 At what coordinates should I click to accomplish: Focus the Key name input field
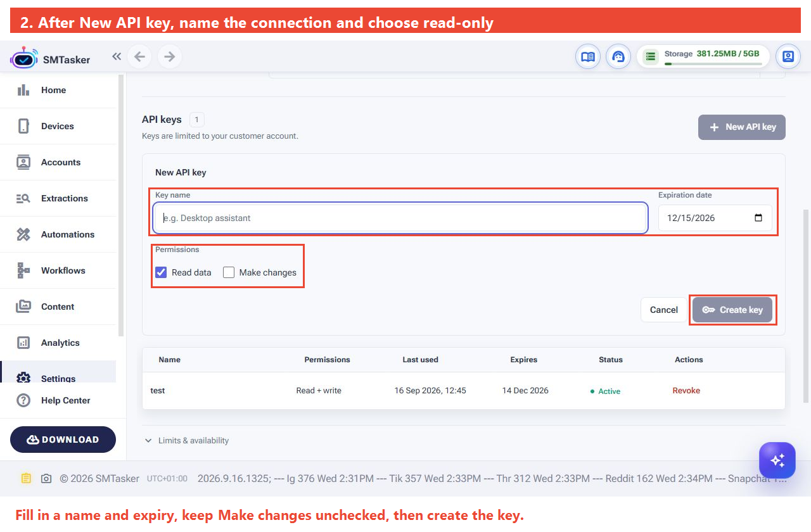pos(400,218)
